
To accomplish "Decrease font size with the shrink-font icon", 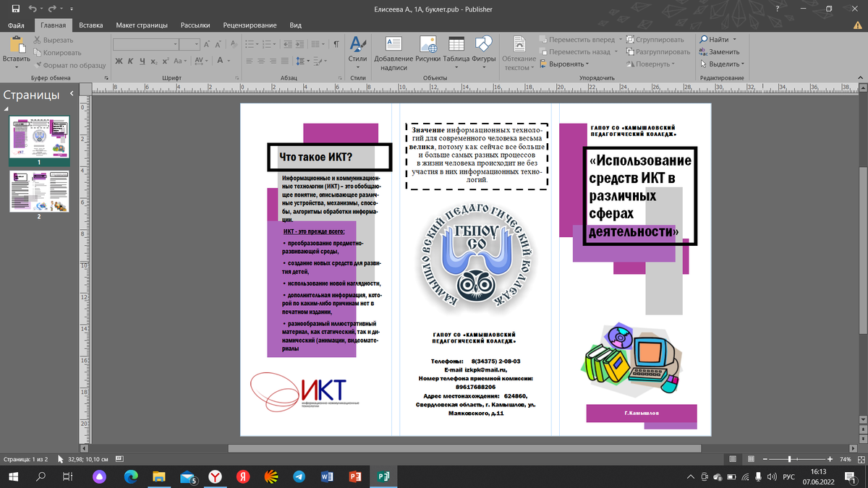I will click(x=218, y=44).
